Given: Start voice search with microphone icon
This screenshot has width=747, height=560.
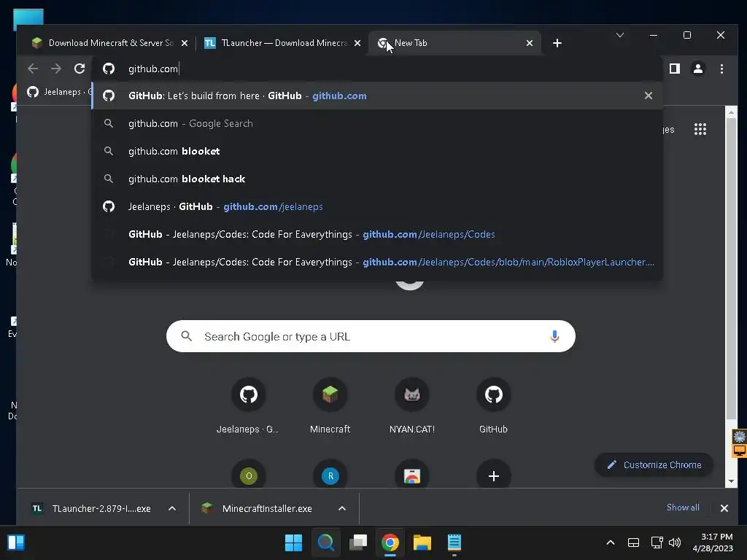Looking at the screenshot, I should coord(554,336).
